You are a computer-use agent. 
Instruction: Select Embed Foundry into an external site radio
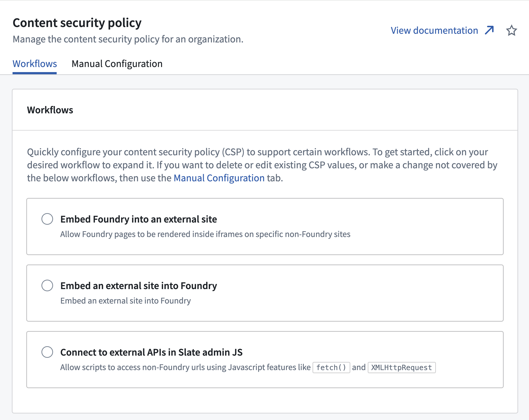(47, 219)
